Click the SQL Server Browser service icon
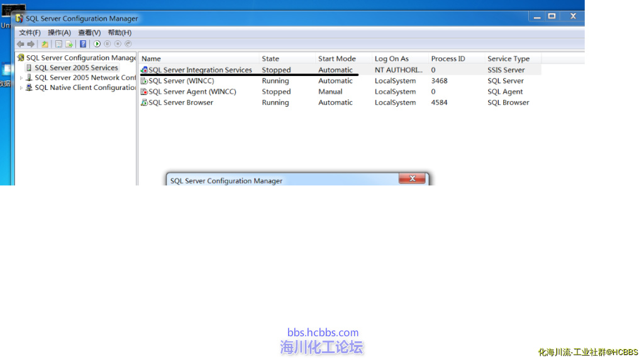The width and height of the screenshot is (644, 362). point(144,102)
